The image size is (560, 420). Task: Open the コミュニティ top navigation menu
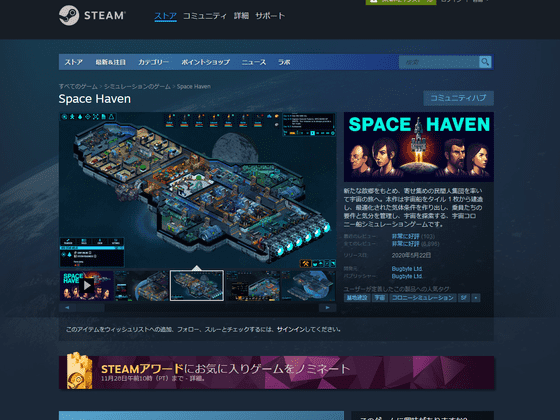point(205,16)
